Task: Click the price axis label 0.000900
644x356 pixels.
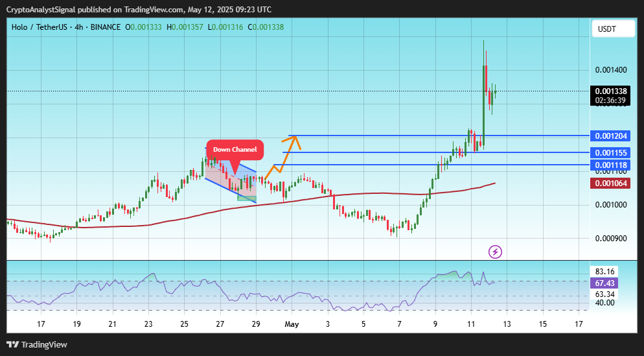Action: pyautogui.click(x=611, y=239)
